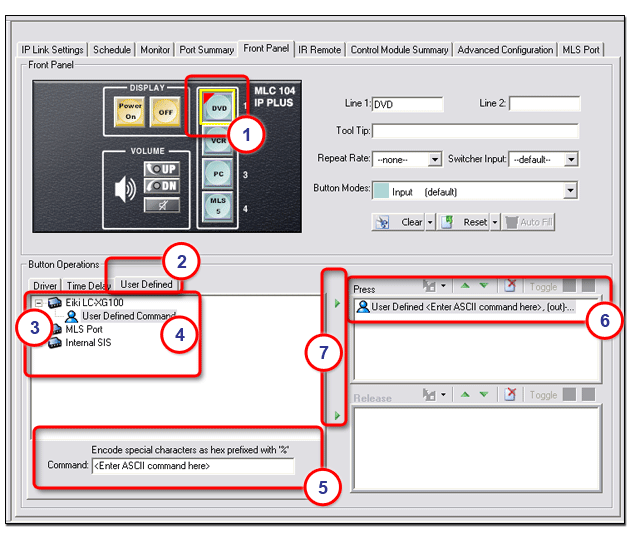The width and height of the screenshot is (630, 537).
Task: Move Release command down with green arrow
Action: coord(484,394)
